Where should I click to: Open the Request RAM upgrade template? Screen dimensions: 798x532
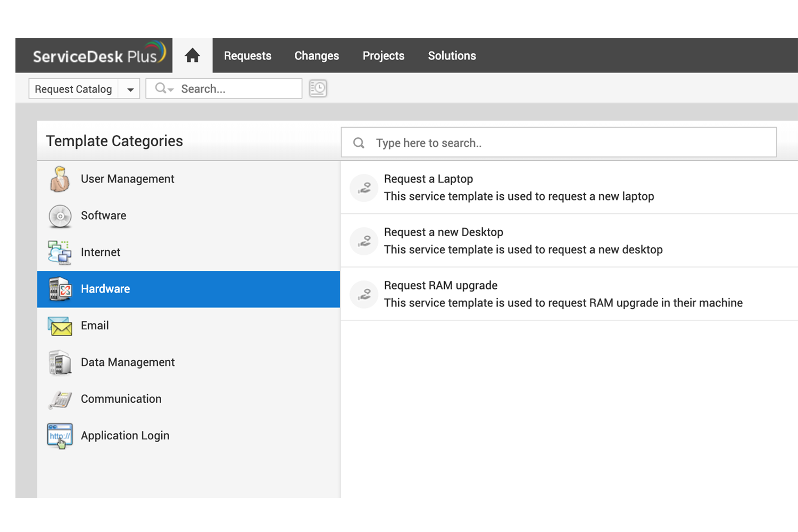440,286
